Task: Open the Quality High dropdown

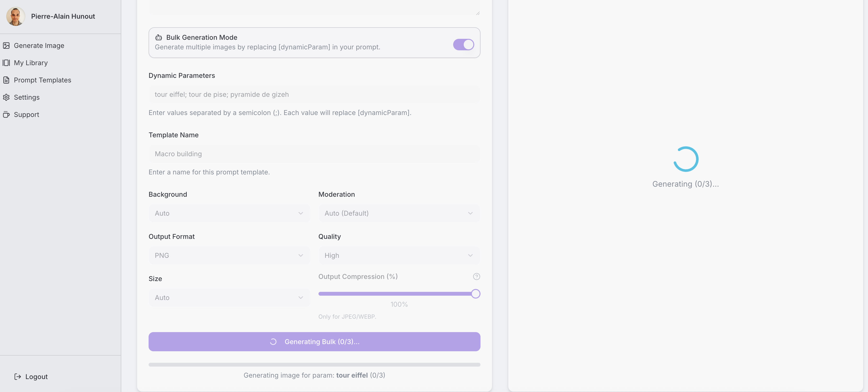Action: point(399,255)
